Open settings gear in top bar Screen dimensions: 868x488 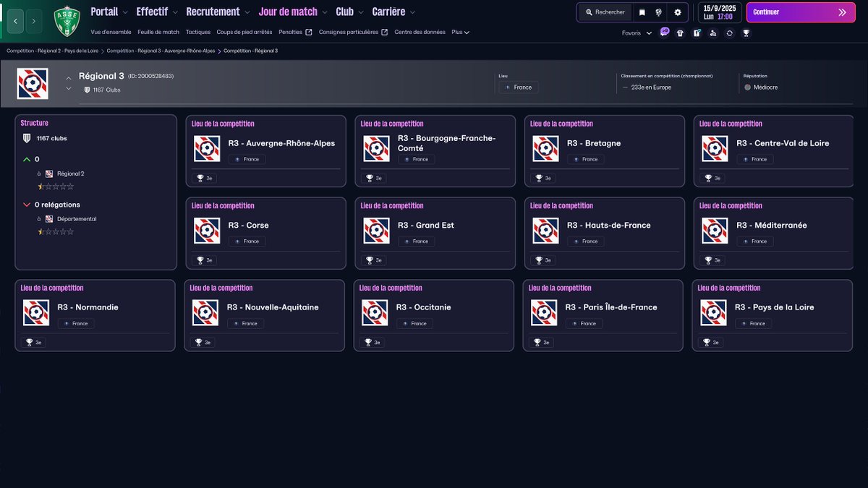coord(678,12)
